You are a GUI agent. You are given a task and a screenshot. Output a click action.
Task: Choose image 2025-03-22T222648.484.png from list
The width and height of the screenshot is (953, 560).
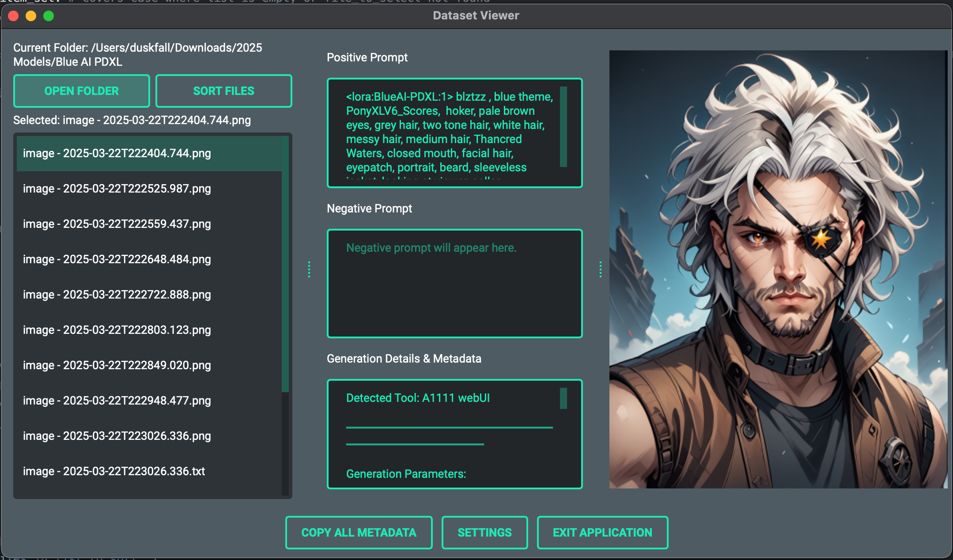pos(117,259)
